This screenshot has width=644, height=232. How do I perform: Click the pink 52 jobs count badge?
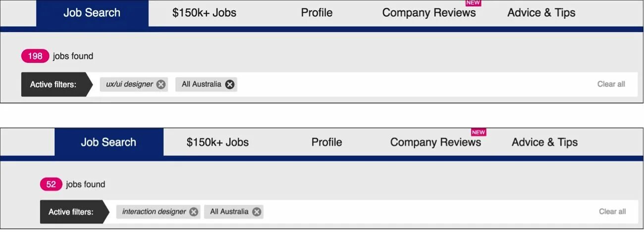[x=51, y=184]
